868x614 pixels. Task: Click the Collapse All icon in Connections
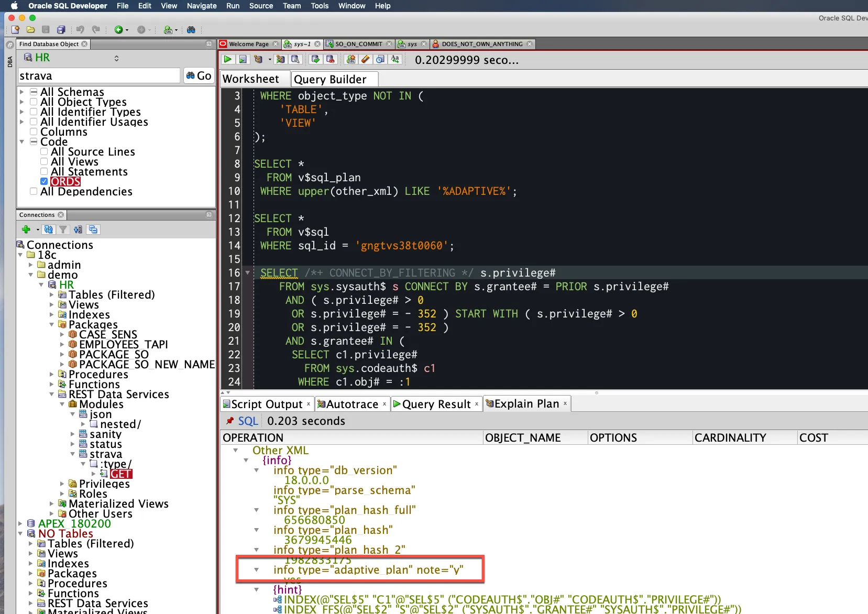(x=93, y=229)
